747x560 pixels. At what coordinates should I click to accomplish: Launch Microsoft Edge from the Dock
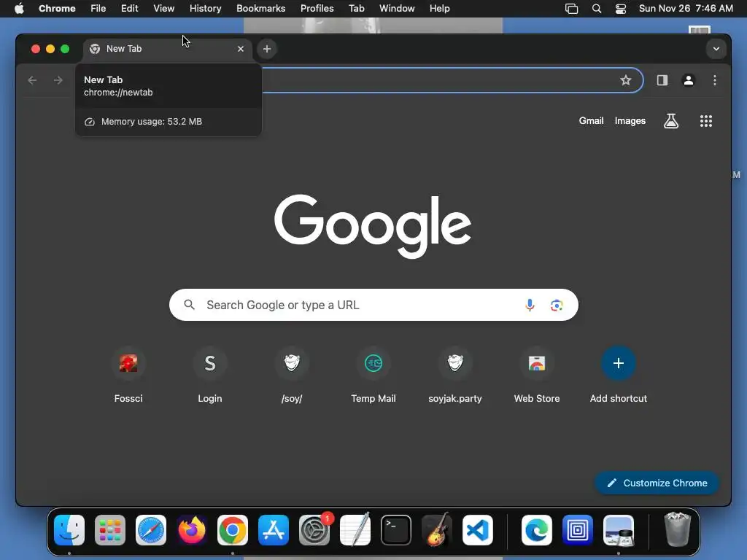[537, 530]
